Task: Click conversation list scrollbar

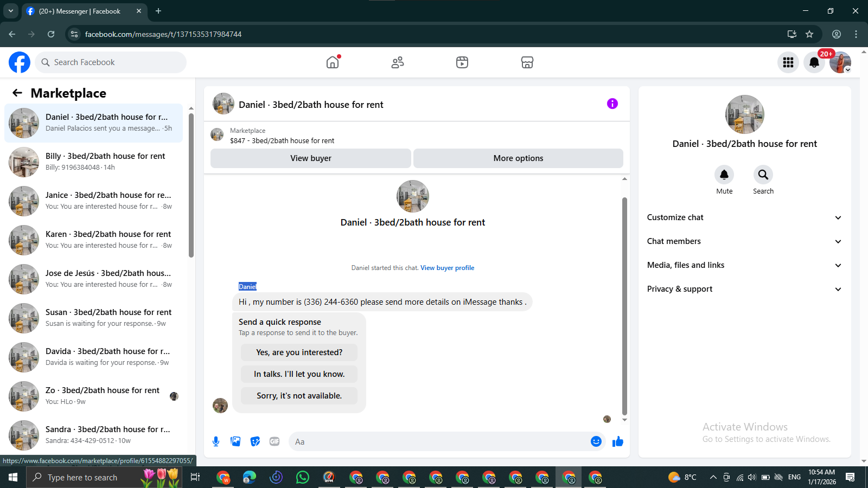Action: coord(191,184)
